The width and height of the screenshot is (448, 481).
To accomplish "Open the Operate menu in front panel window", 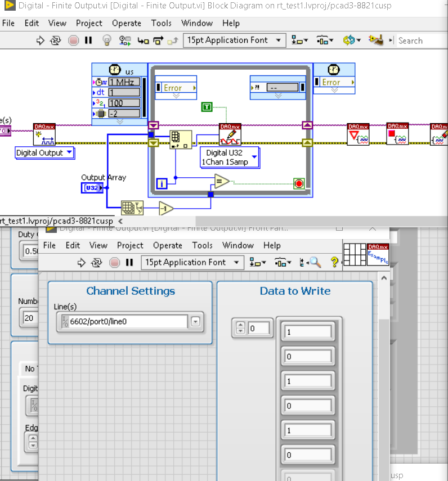I will click(168, 245).
